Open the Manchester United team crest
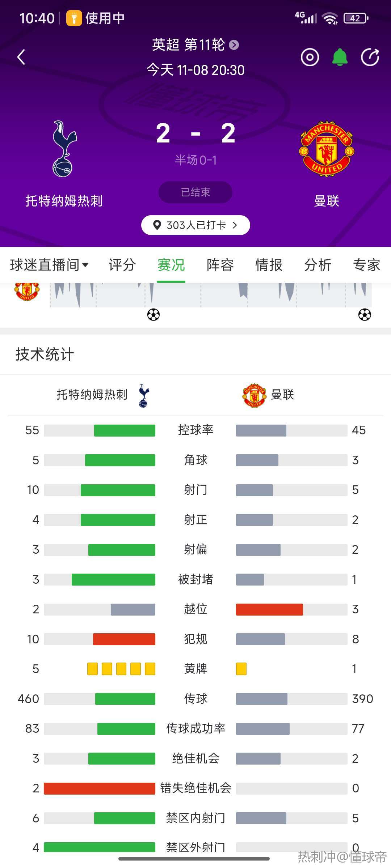This screenshot has width=391, height=868. point(327,149)
